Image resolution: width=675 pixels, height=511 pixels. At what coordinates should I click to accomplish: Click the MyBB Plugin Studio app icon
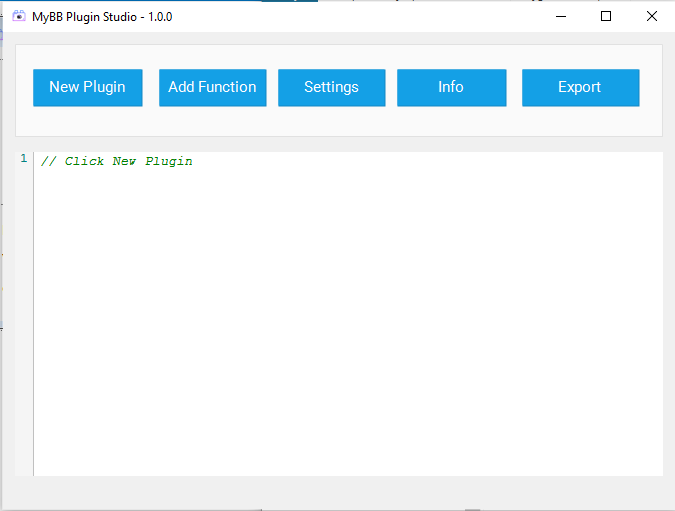pyautogui.click(x=18, y=16)
